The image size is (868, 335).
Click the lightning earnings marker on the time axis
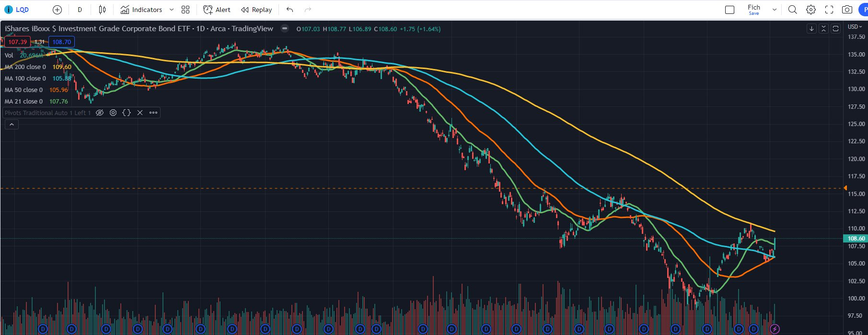(x=775, y=329)
